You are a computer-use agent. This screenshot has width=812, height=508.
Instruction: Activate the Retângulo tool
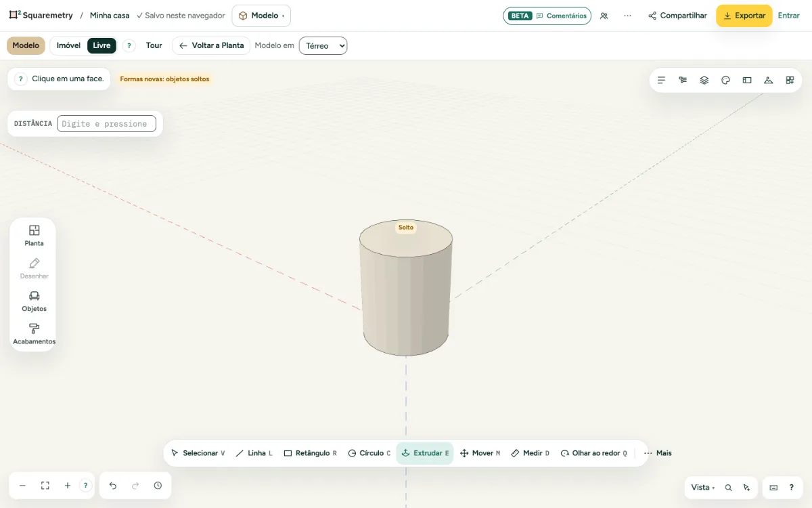pyautogui.click(x=310, y=453)
